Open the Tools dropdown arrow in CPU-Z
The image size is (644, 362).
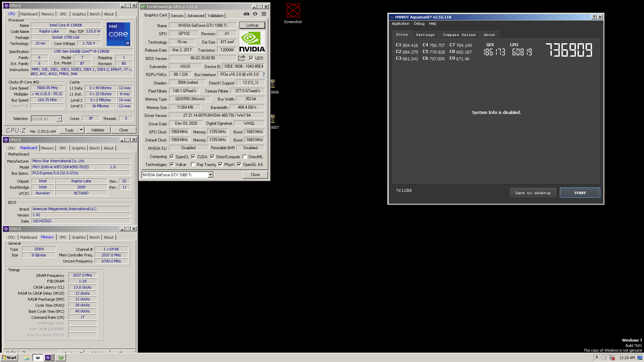click(x=81, y=130)
